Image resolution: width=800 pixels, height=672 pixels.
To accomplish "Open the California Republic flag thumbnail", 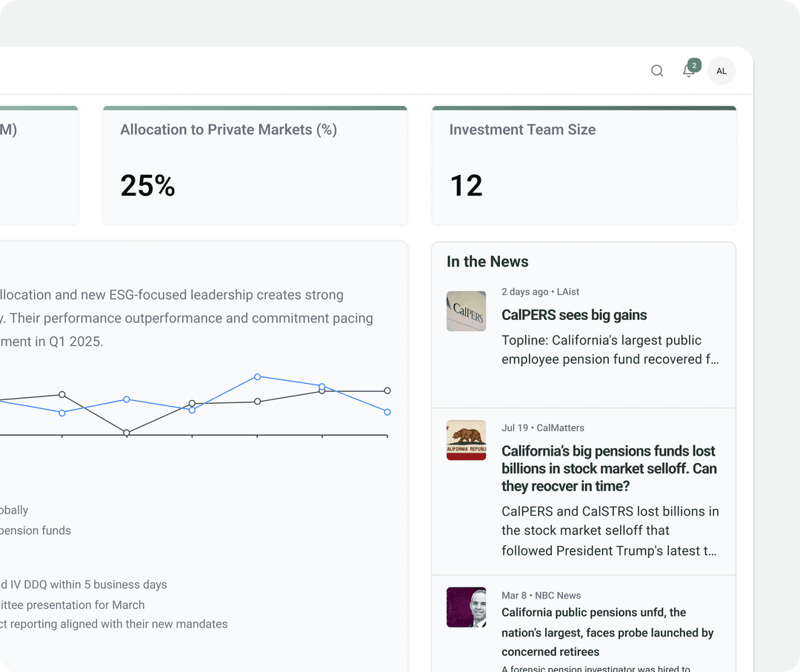I will [466, 440].
